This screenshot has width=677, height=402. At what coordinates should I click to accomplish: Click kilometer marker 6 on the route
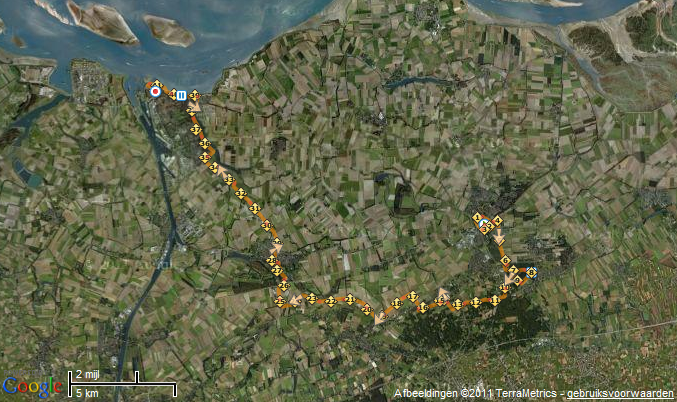pos(505,260)
